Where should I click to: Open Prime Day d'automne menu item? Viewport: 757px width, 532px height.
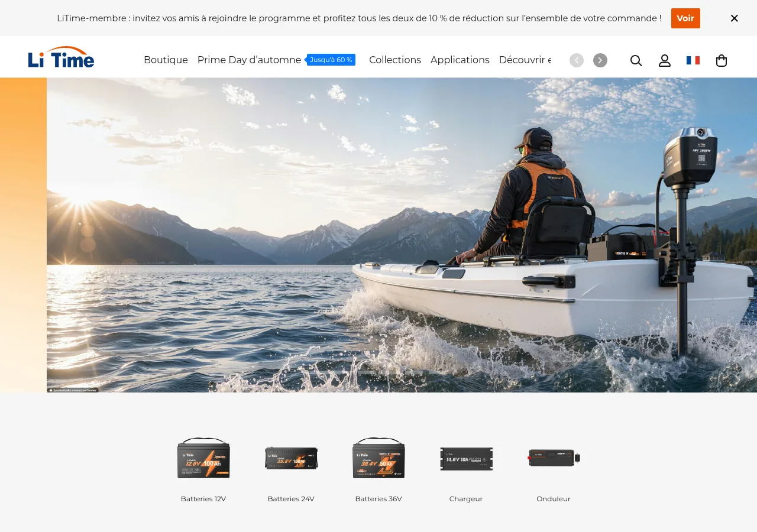[x=249, y=60]
